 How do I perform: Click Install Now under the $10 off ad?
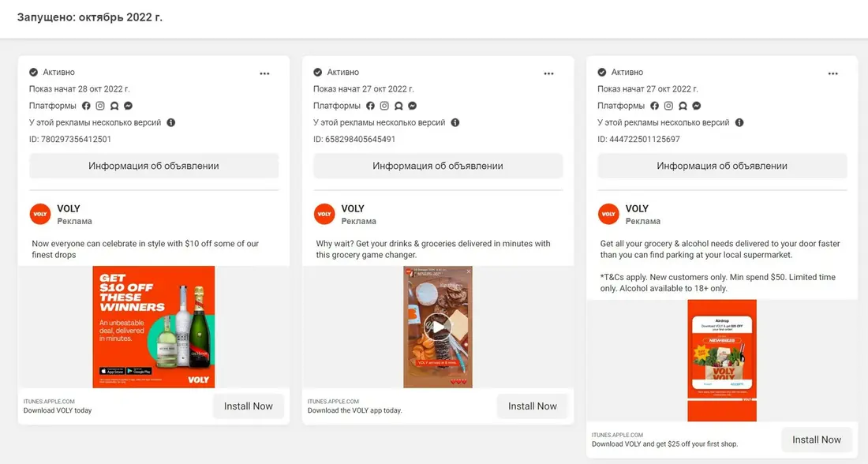click(x=249, y=406)
